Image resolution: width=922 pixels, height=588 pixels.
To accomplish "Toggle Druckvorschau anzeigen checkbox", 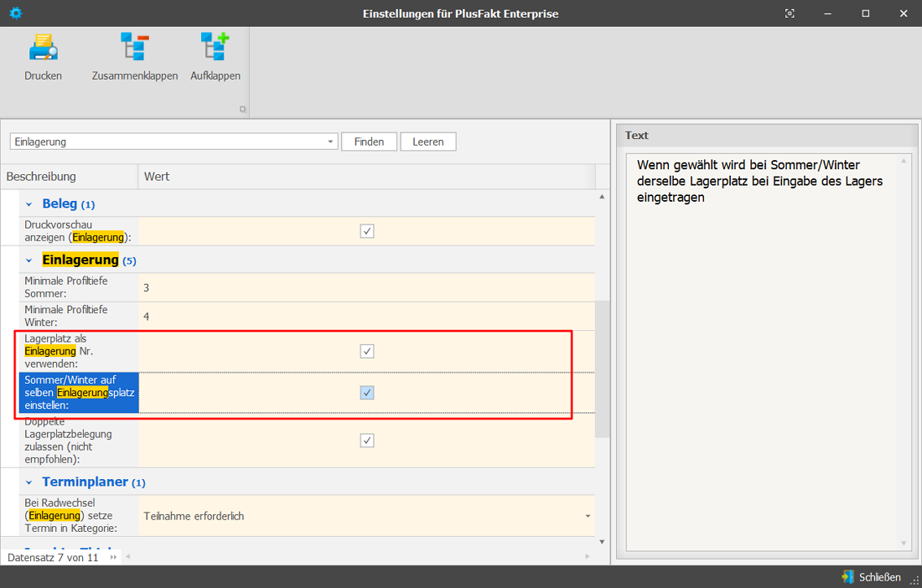I will 367,231.
